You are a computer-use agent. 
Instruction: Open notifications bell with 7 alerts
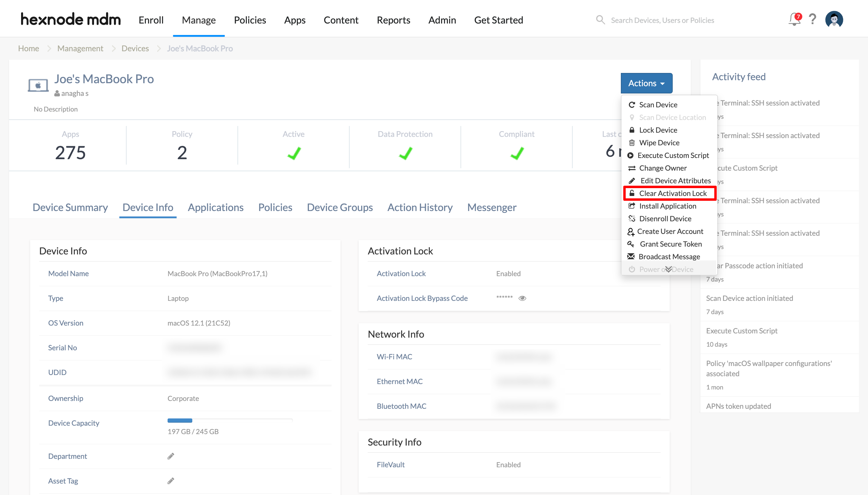click(794, 19)
